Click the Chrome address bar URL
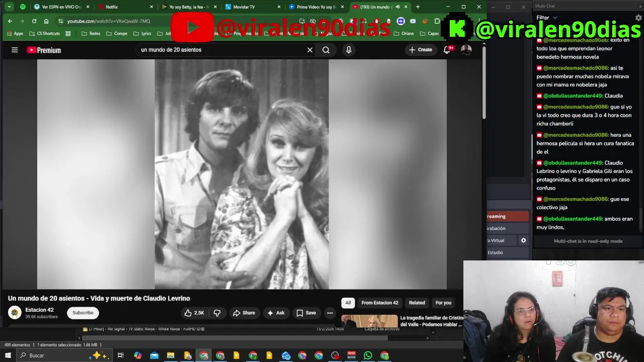This screenshot has width=644, height=362. (109, 21)
